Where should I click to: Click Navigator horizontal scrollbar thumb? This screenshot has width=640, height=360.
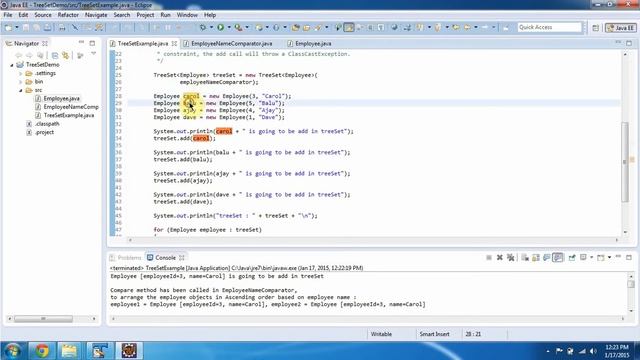tap(43, 319)
